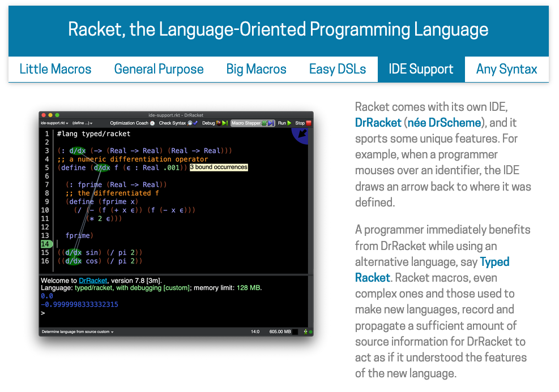The height and width of the screenshot is (392, 559).
Task: Open the (define ...) definitions dropdown
Action: 82,123
